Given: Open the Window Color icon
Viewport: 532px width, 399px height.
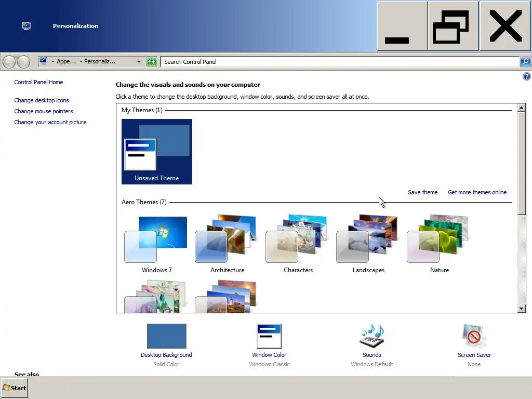Looking at the screenshot, I should 269,336.
